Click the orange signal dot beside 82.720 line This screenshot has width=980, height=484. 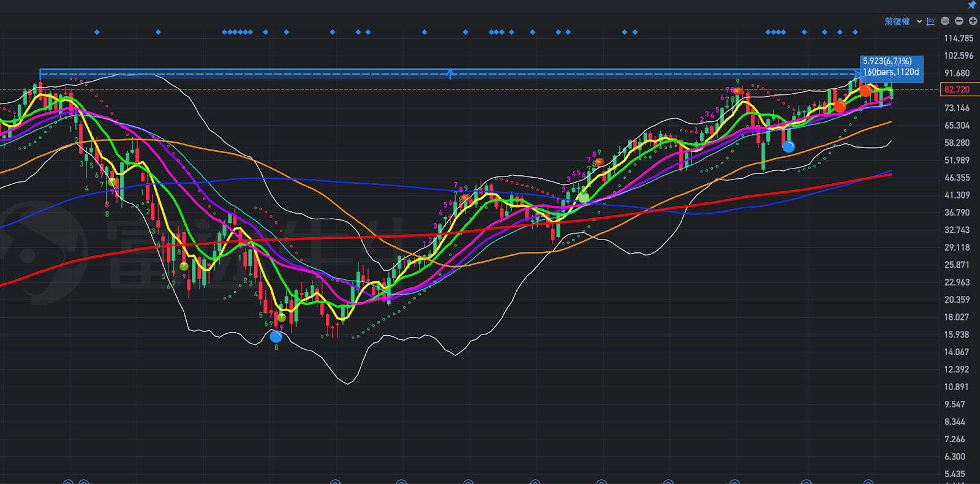click(x=865, y=91)
